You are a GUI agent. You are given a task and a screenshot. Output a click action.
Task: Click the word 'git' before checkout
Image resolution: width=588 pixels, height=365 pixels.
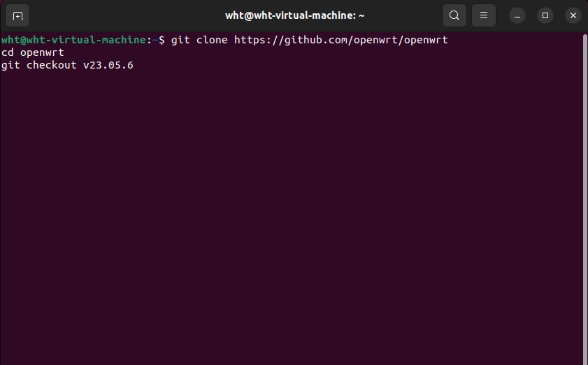tap(10, 66)
